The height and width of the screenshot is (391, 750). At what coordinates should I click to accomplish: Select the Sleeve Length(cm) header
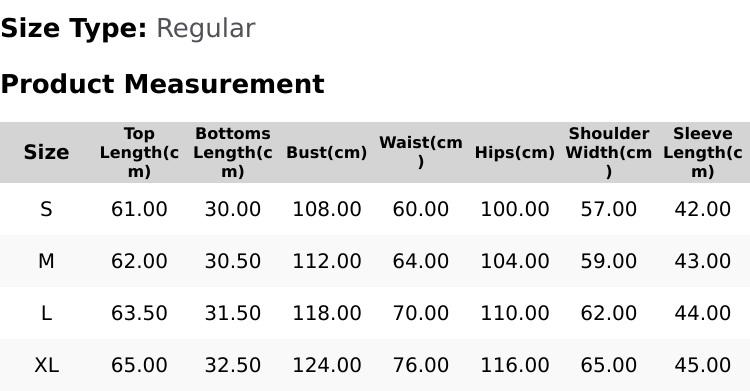tap(703, 152)
